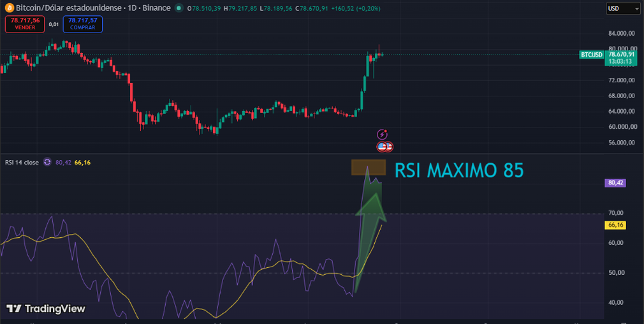Click the 40,00 RSI scale label
The width and height of the screenshot is (644, 324).
coord(616,303)
